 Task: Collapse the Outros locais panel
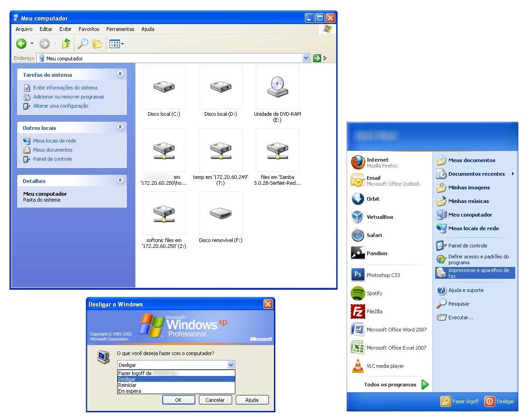click(120, 127)
